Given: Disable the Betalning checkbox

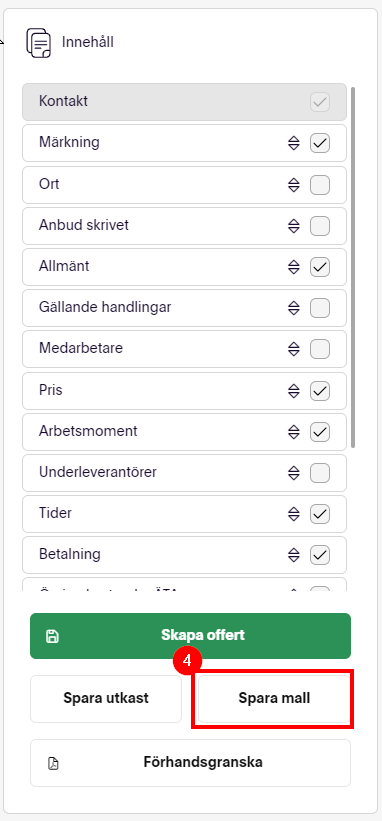Looking at the screenshot, I should click(320, 555).
